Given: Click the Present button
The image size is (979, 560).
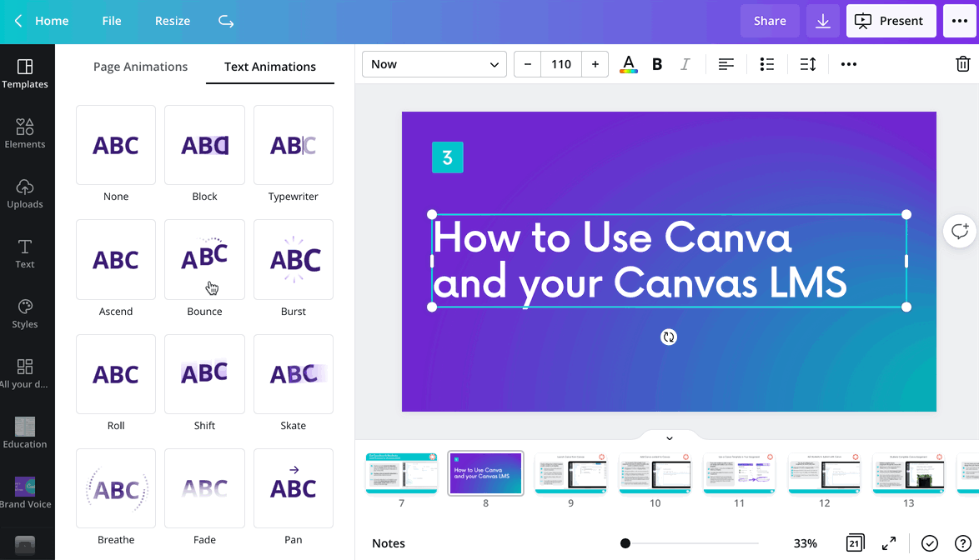Looking at the screenshot, I should (x=891, y=21).
